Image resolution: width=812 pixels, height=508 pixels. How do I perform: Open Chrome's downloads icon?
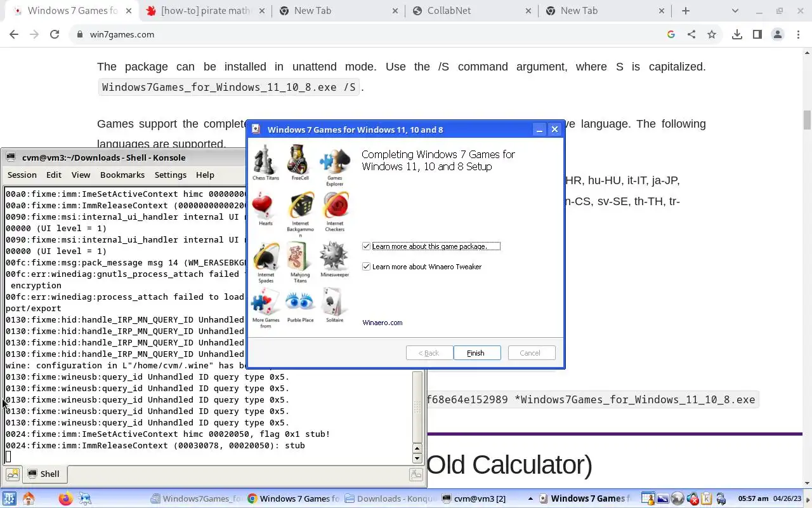coord(737,34)
